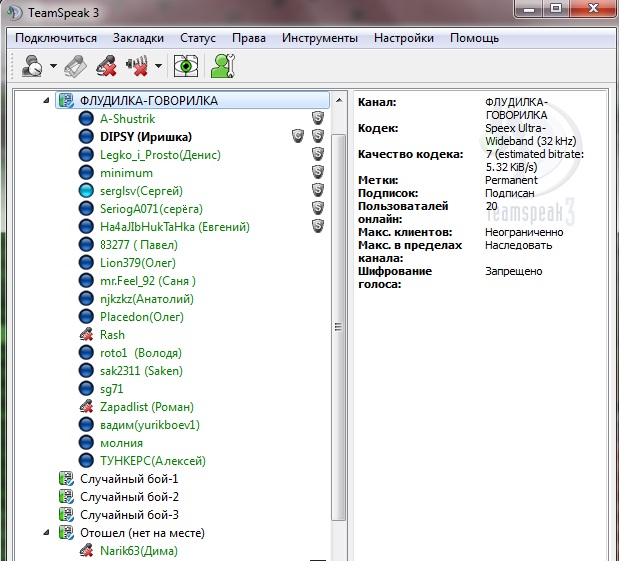Toggle the Mute Microphone toolbar icon

106,66
